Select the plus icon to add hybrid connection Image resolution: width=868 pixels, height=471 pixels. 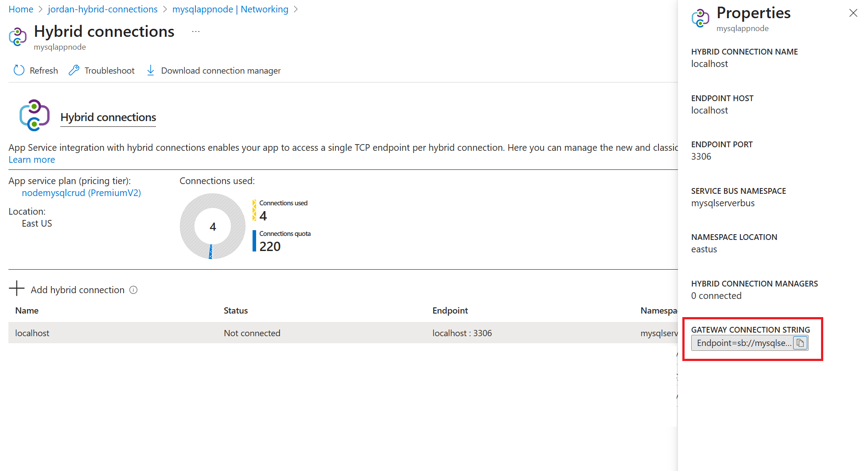click(16, 289)
